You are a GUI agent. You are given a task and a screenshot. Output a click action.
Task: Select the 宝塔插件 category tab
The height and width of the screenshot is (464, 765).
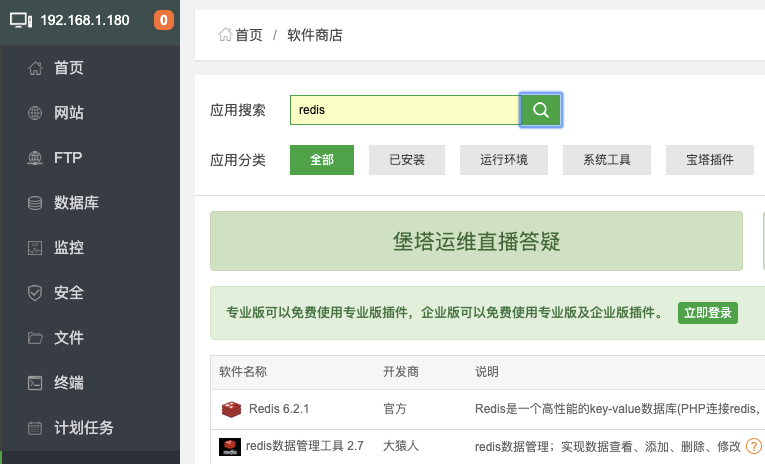tap(710, 160)
